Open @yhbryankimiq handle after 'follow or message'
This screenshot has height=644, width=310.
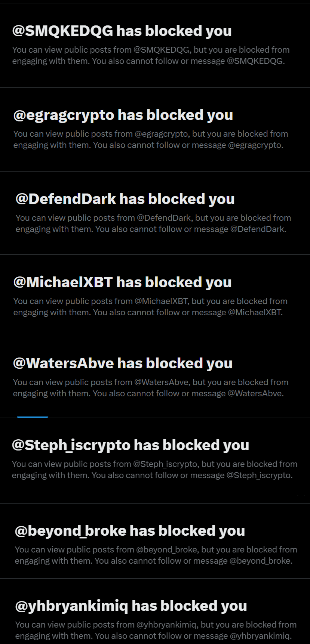click(x=260, y=636)
